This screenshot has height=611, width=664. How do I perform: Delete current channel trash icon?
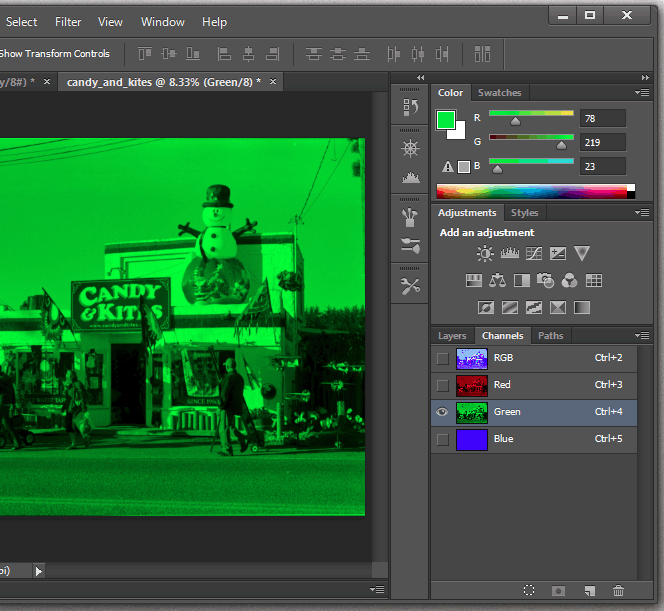click(x=618, y=590)
